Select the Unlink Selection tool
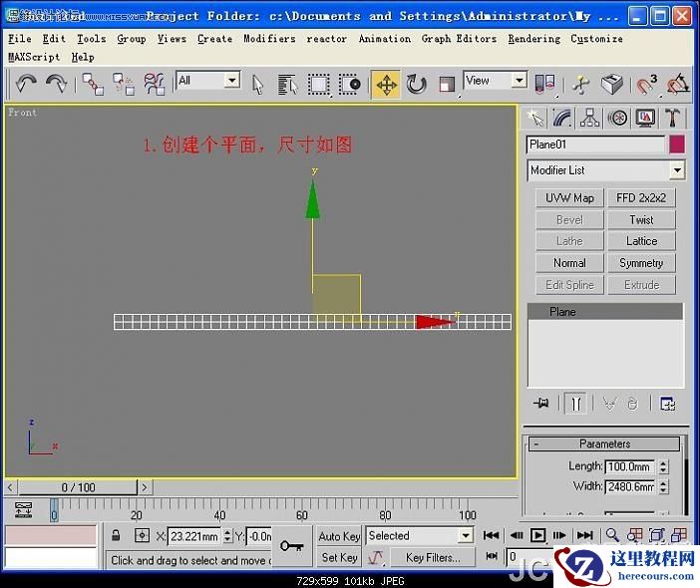Screen dimensions: 700x588 (124, 84)
